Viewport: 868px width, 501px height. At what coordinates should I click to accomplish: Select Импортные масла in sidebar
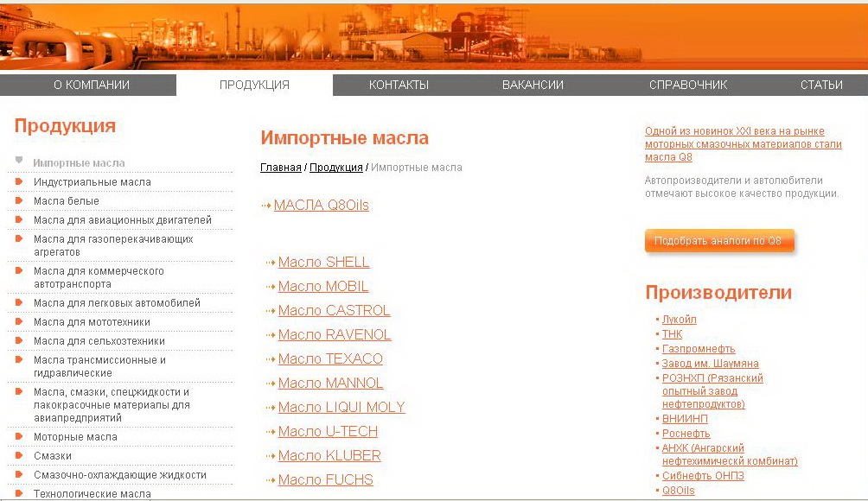point(80,163)
